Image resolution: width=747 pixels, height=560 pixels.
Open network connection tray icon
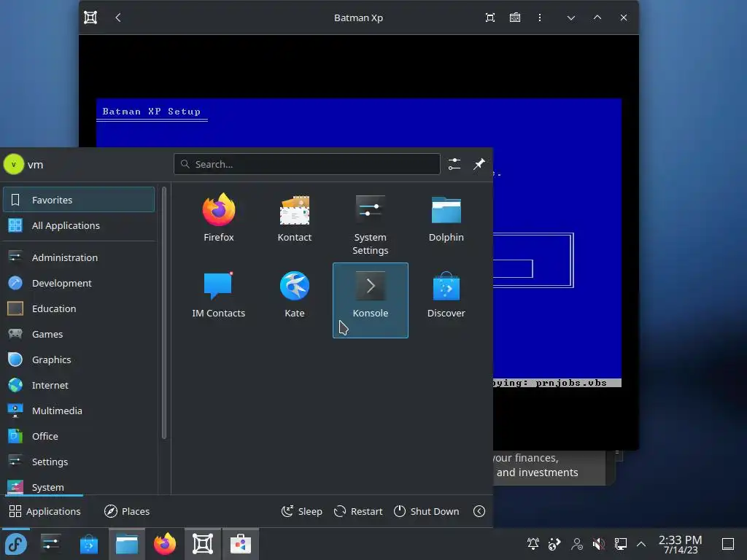pos(621,544)
